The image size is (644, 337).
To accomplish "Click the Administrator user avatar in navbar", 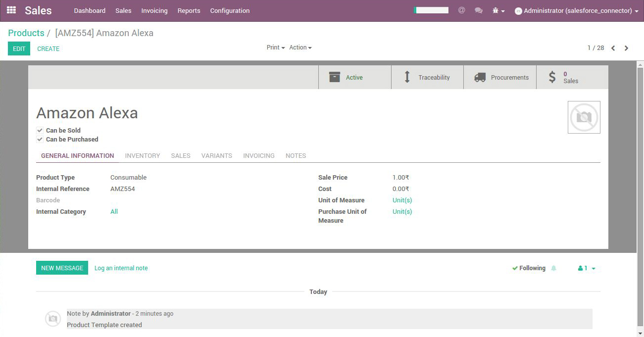I will click(x=518, y=11).
